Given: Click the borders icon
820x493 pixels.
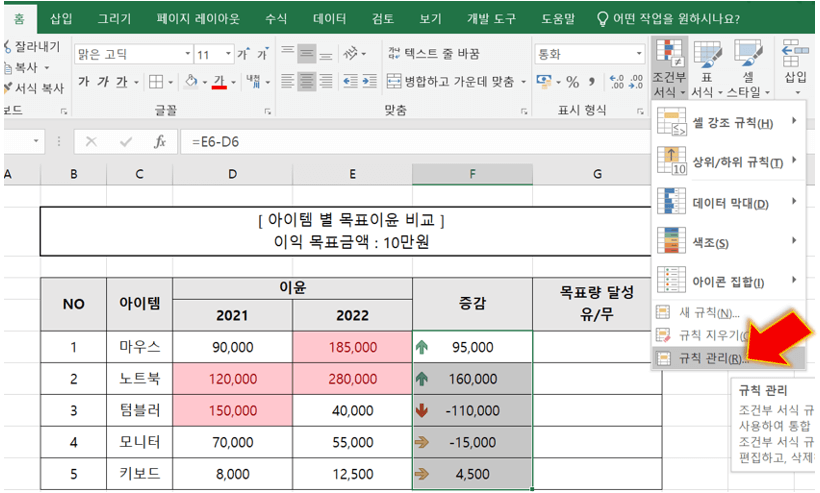Looking at the screenshot, I should (x=156, y=82).
